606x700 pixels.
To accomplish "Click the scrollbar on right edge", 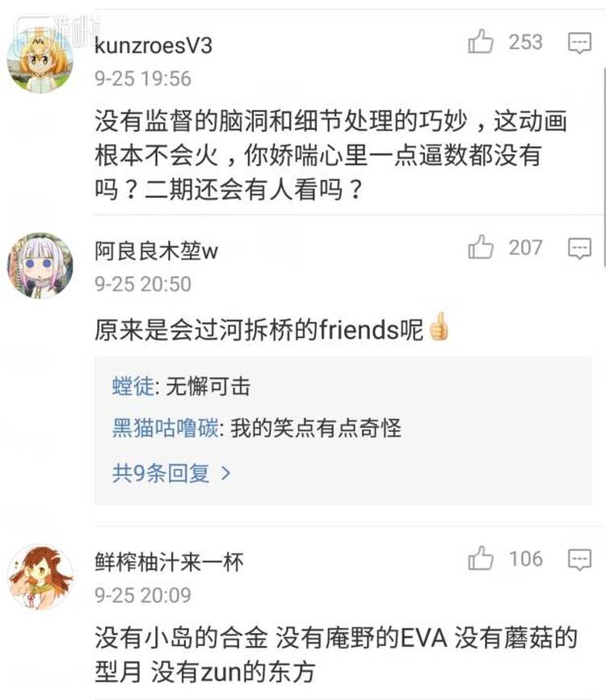I will [604, 167].
